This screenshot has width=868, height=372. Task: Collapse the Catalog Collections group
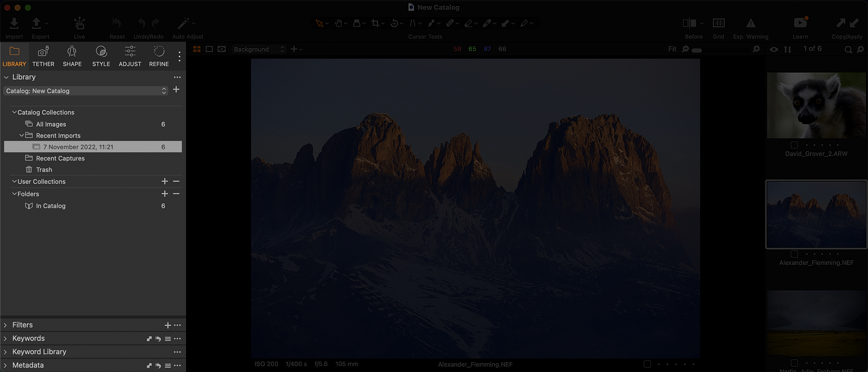click(14, 112)
